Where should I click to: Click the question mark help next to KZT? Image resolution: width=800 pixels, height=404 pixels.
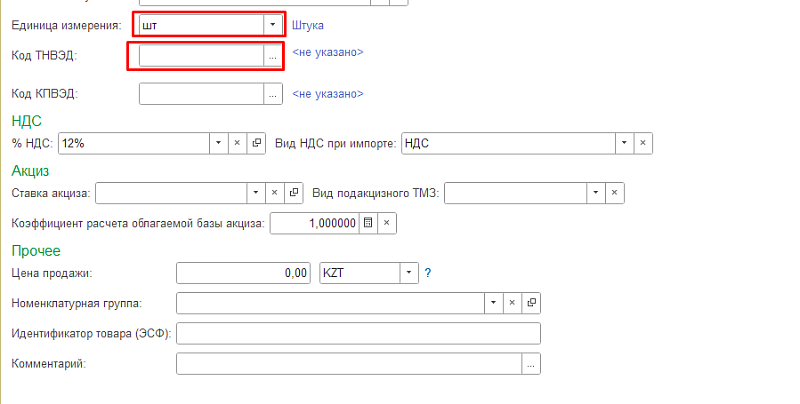(x=428, y=272)
